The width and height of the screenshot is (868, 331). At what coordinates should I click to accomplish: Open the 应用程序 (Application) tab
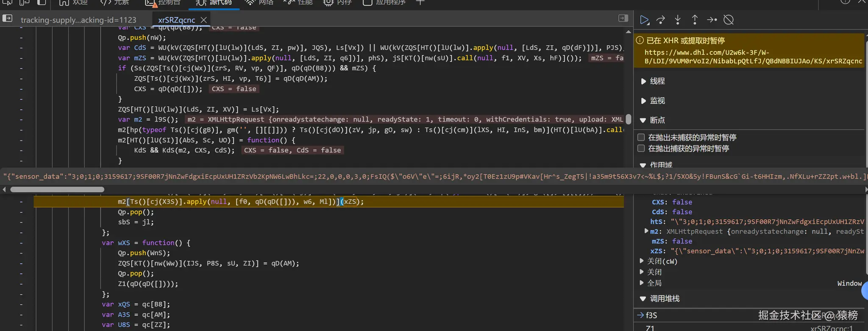tap(384, 3)
